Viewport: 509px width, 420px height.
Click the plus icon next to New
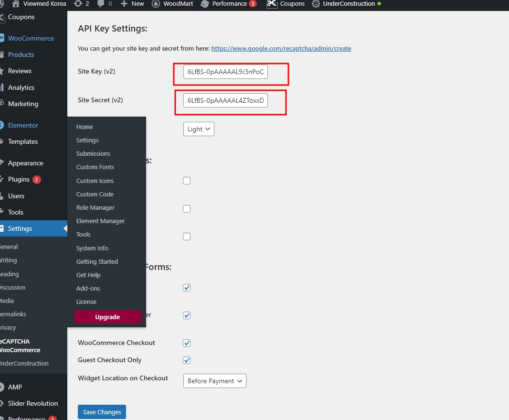coord(124,3)
